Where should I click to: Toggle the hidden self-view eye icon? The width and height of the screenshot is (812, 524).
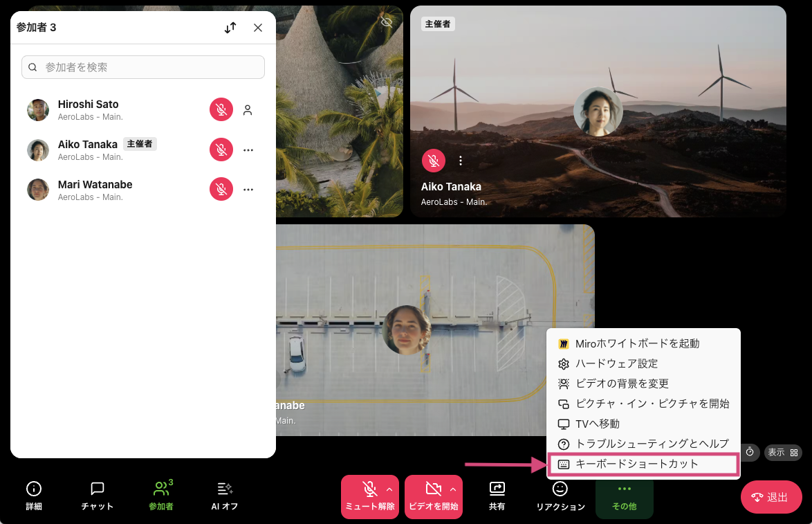click(386, 22)
